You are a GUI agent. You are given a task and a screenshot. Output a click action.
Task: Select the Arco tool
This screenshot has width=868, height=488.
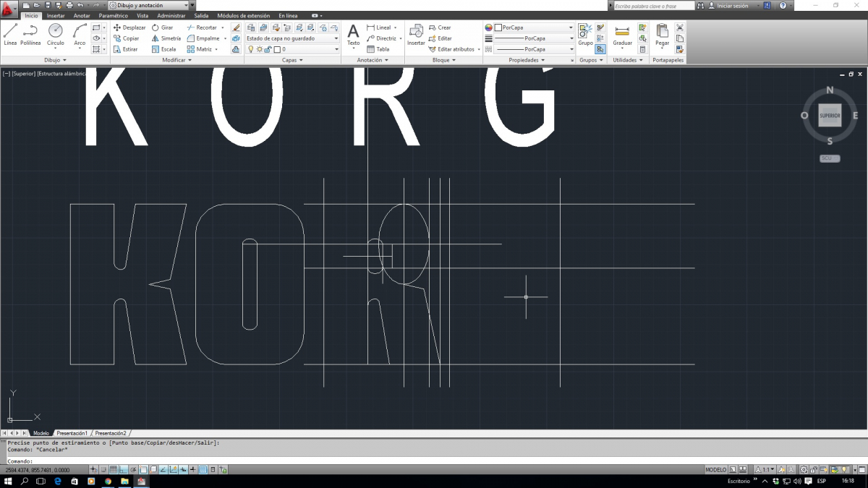(x=80, y=34)
